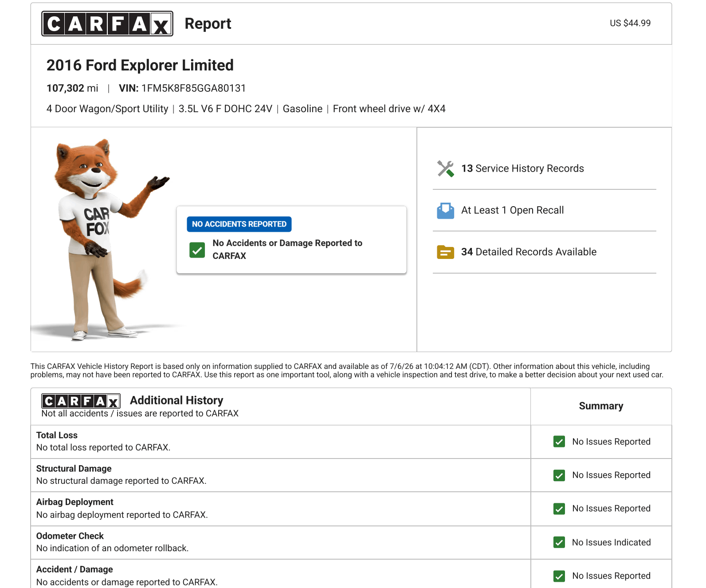Click the 107,302 mi mileage value
Viewport: 706px width, 588px height.
[x=72, y=88]
